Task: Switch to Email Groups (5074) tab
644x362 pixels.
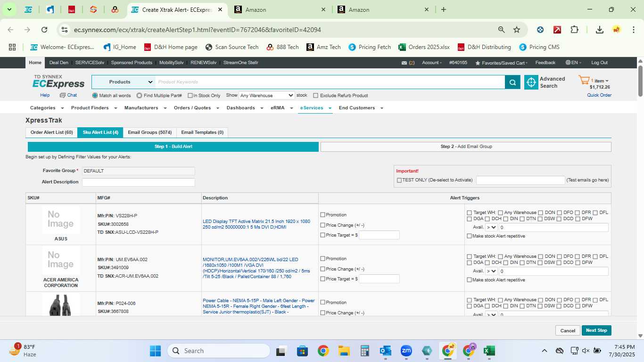Action: coord(150,132)
